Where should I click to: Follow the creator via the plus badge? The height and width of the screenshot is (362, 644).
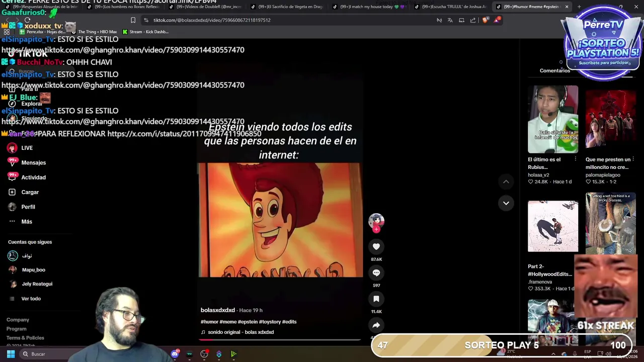pyautogui.click(x=376, y=229)
